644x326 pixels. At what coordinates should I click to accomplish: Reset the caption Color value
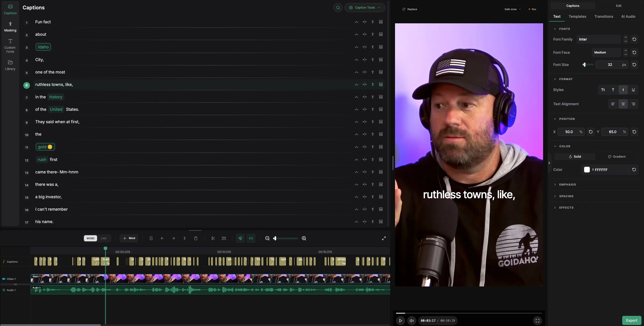coord(634,170)
